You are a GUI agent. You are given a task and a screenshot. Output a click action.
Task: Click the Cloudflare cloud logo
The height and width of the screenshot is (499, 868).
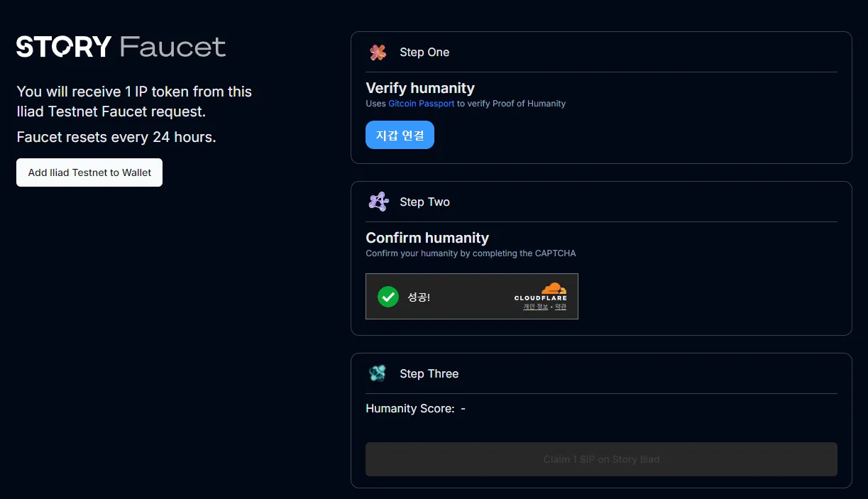point(554,288)
